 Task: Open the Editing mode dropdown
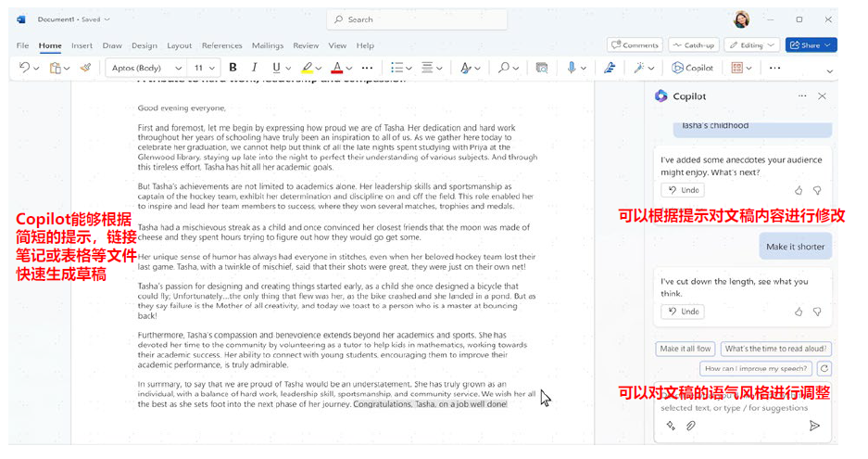tap(752, 45)
